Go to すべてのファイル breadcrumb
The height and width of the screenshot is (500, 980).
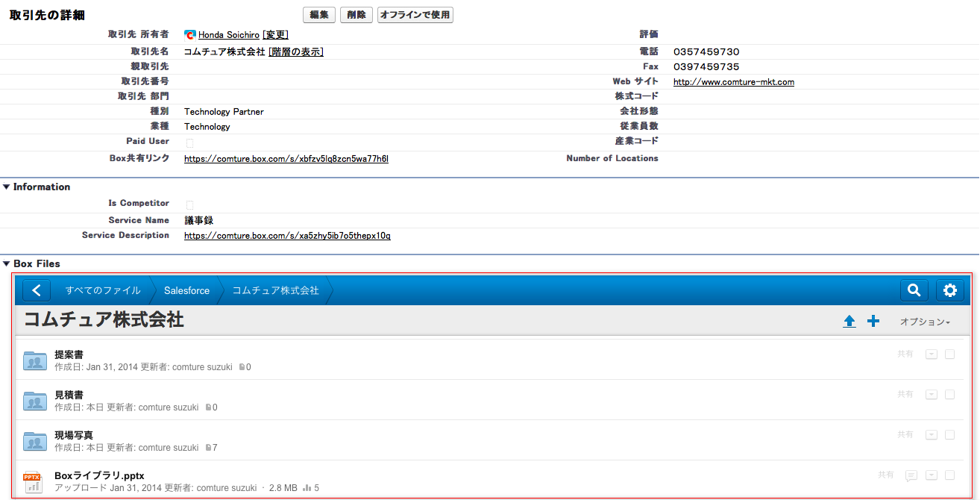(x=103, y=290)
